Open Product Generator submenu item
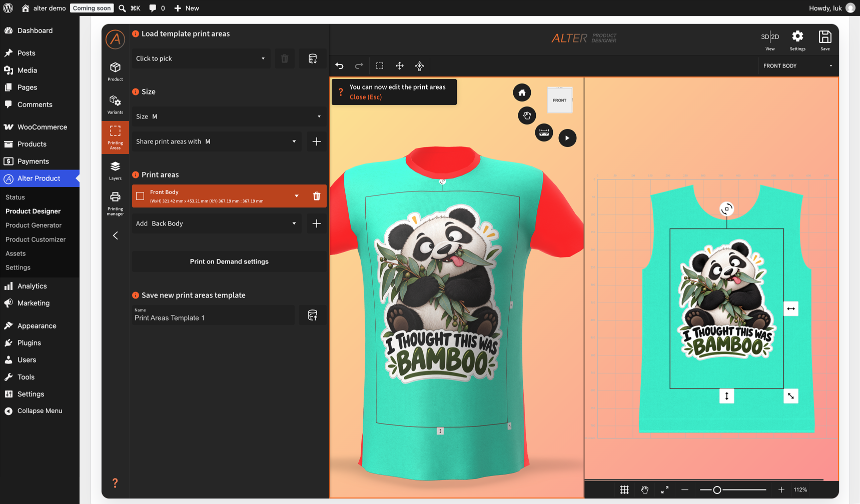Image resolution: width=860 pixels, height=504 pixels. (34, 225)
